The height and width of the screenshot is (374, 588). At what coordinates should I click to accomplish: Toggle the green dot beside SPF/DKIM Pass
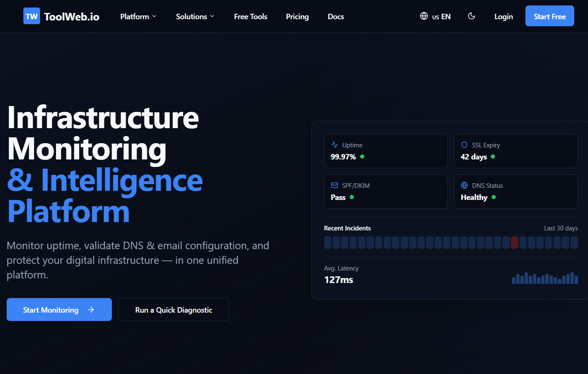351,197
